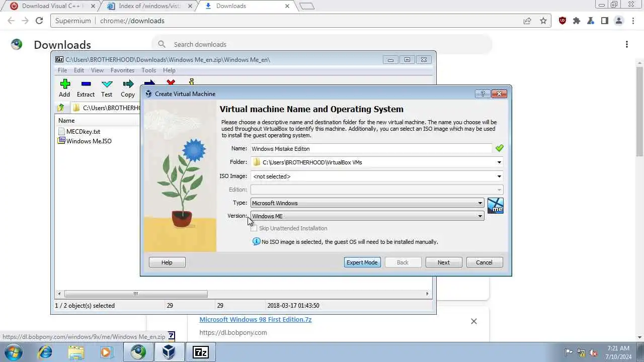This screenshot has height=362, width=644.
Task: Open the Version dropdown showing Windows ME
Action: tap(367, 216)
